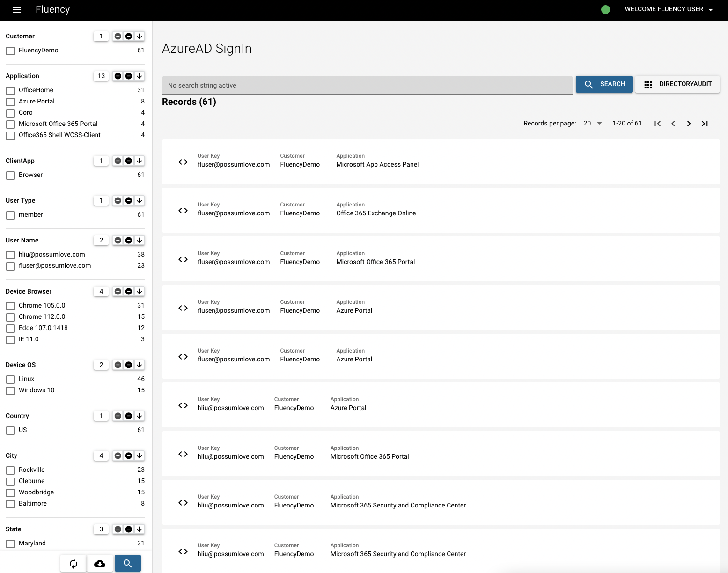Click plus icon in Country facet
Image resolution: width=728 pixels, height=573 pixels.
118,416
